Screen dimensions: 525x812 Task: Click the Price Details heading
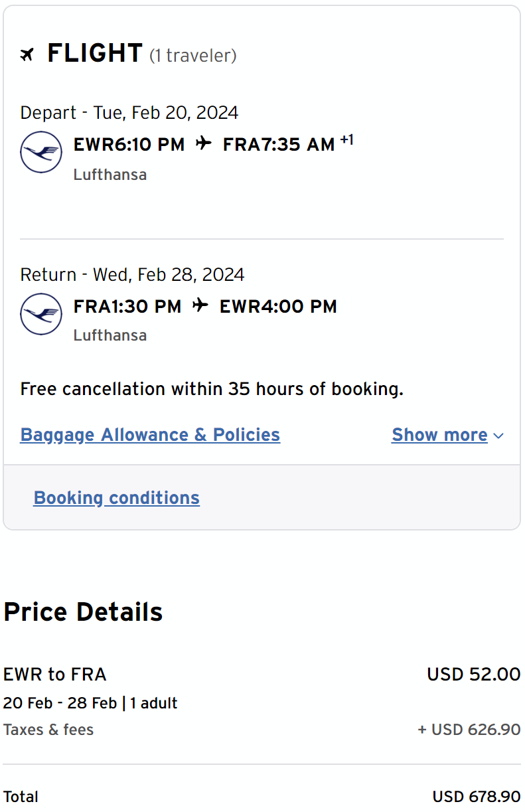pyautogui.click(x=83, y=612)
